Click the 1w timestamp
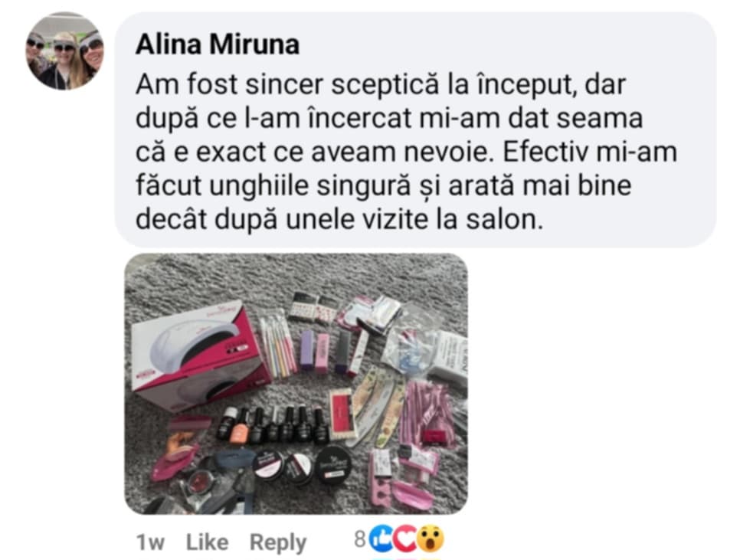 coord(150,542)
